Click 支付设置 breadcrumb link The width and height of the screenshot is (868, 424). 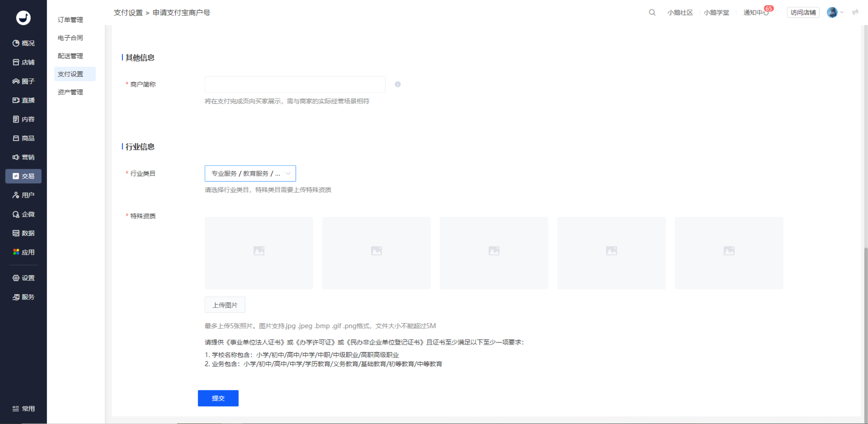click(x=128, y=12)
